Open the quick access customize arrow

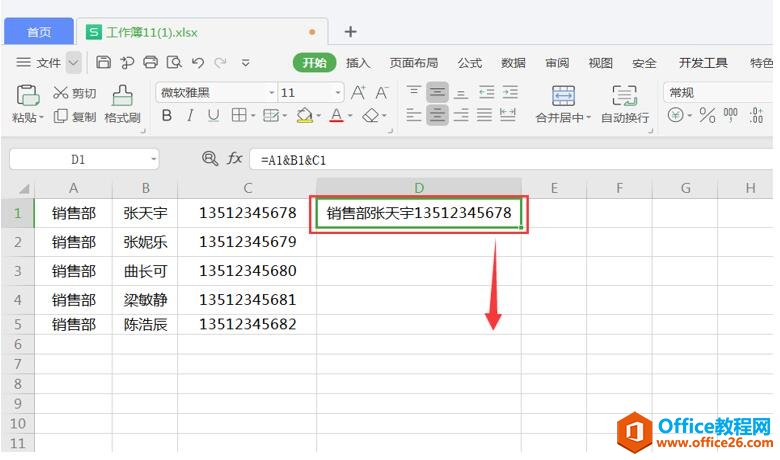coord(245,63)
